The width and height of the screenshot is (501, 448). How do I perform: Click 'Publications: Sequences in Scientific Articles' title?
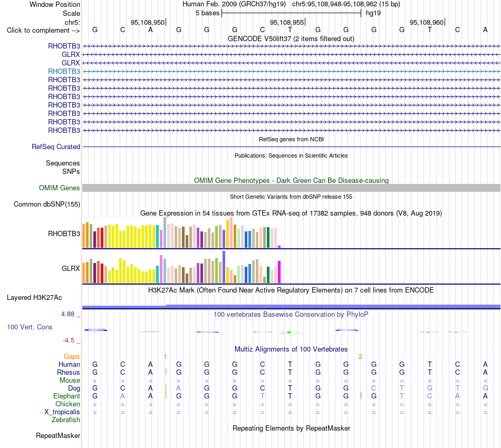[x=291, y=155]
